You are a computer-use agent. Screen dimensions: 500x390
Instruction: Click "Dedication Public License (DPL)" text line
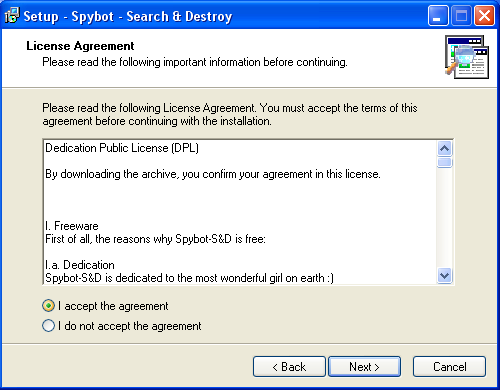click(x=122, y=148)
